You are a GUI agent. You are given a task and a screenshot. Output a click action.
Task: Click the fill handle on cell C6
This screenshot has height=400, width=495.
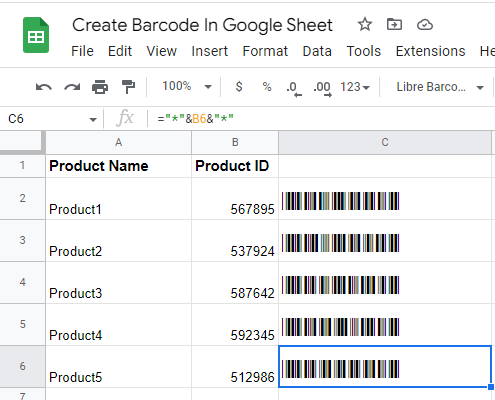click(491, 387)
